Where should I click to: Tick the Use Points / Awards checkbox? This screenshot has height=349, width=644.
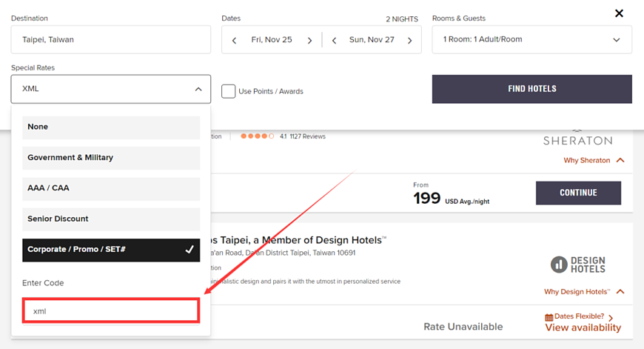click(x=228, y=91)
